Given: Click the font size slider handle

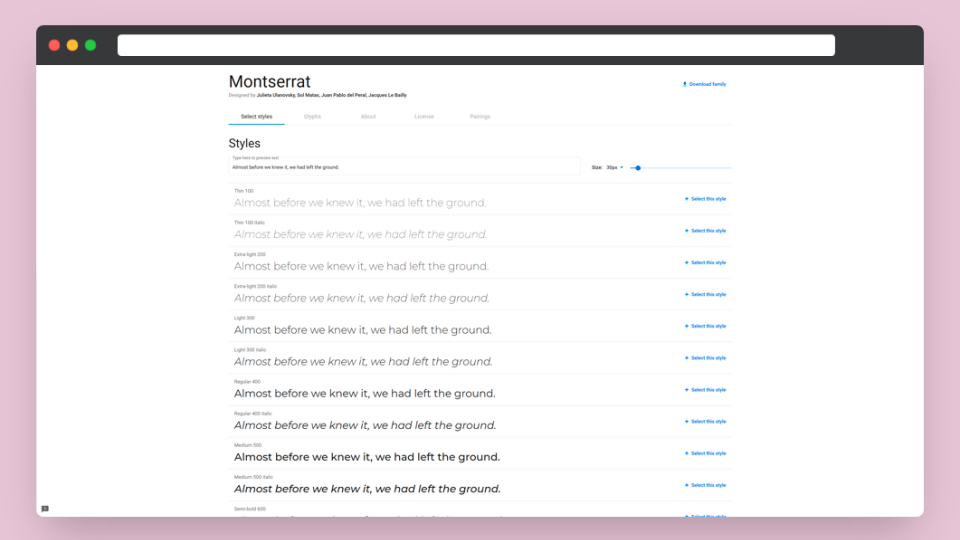Looking at the screenshot, I should pos(638,168).
